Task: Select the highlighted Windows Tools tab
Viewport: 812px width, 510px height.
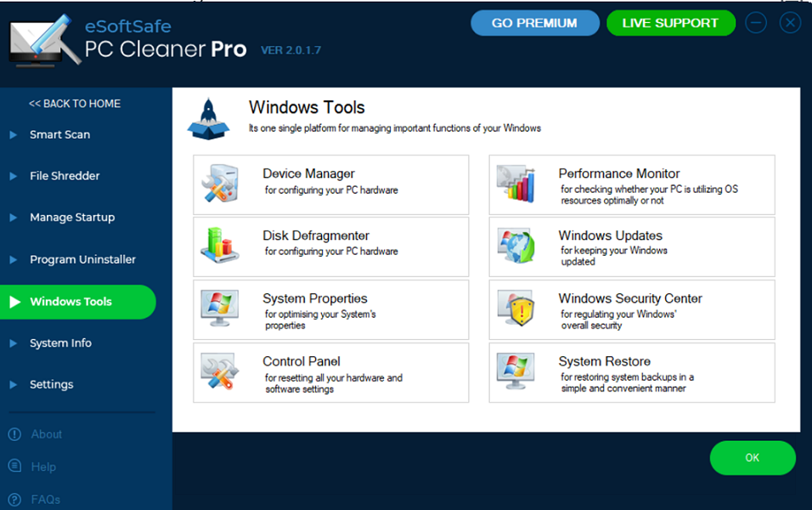Action: tap(77, 302)
